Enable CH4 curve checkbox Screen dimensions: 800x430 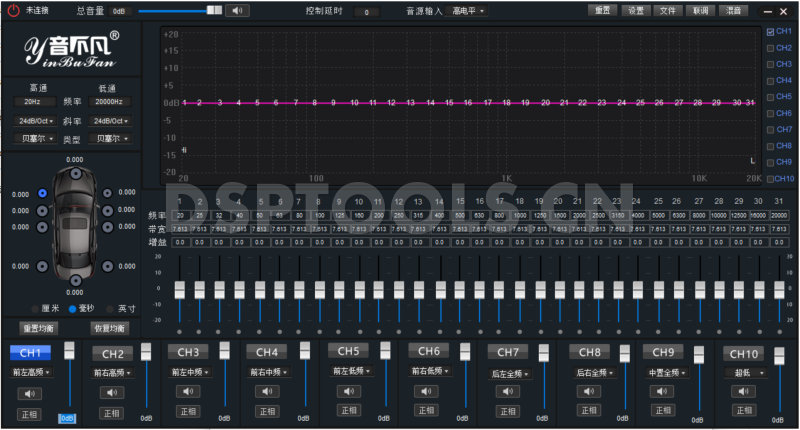click(770, 81)
